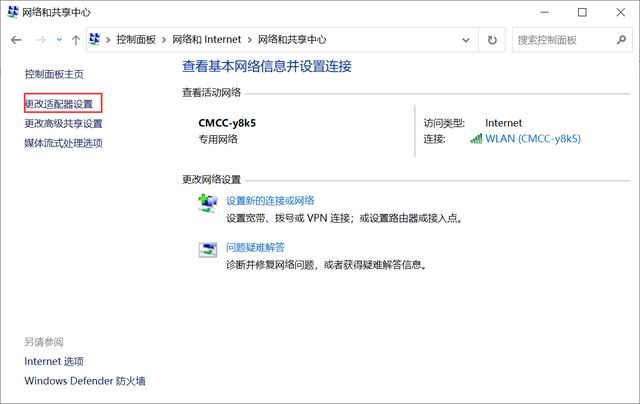Click the WLAN (CMCC-y8k5) connection link
The width and height of the screenshot is (640, 404).
point(533,139)
